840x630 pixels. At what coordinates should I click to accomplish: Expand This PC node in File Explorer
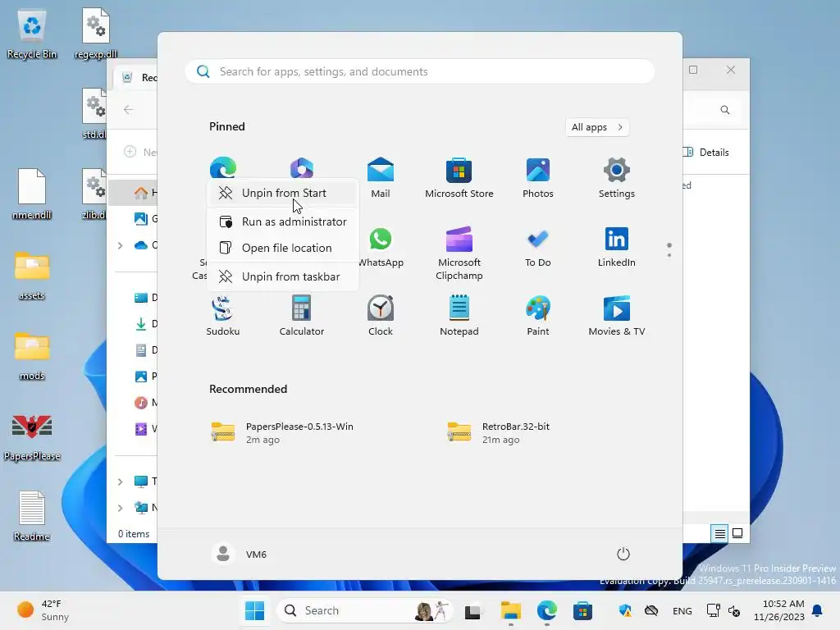pyautogui.click(x=120, y=482)
